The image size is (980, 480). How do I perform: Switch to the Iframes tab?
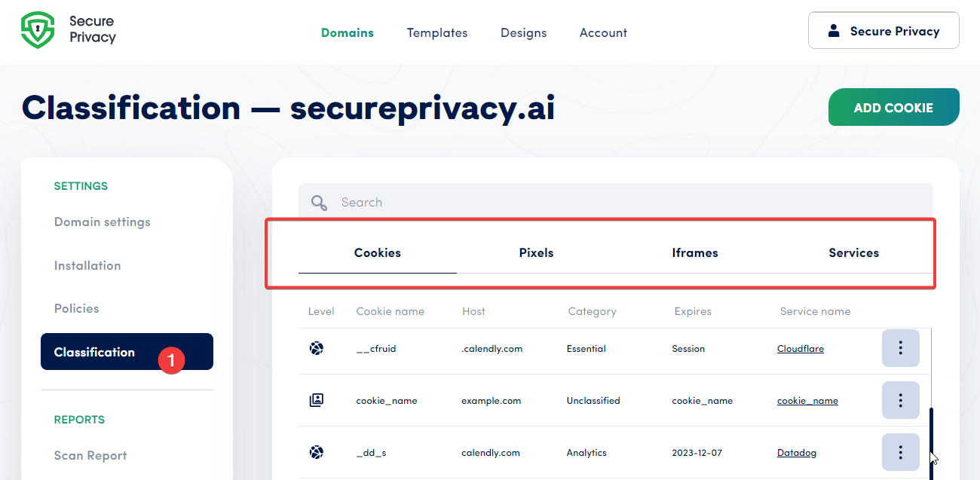(695, 252)
